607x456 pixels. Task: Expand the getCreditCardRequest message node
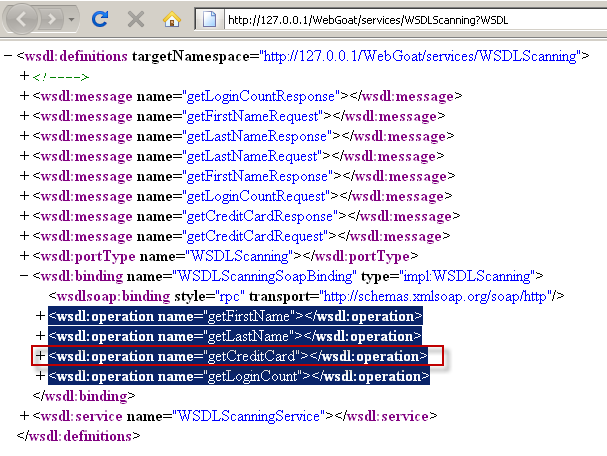tap(24, 235)
